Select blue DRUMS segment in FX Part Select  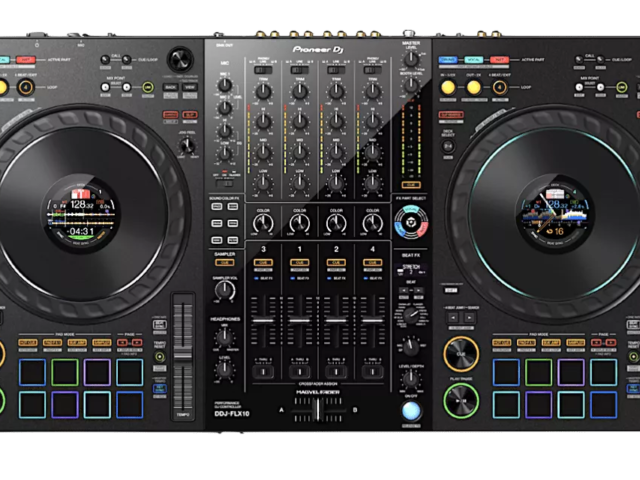[399, 230]
